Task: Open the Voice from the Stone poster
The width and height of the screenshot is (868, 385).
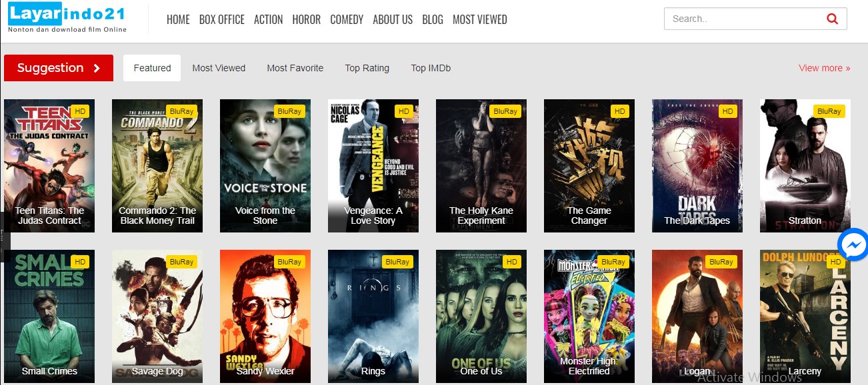Action: point(265,166)
